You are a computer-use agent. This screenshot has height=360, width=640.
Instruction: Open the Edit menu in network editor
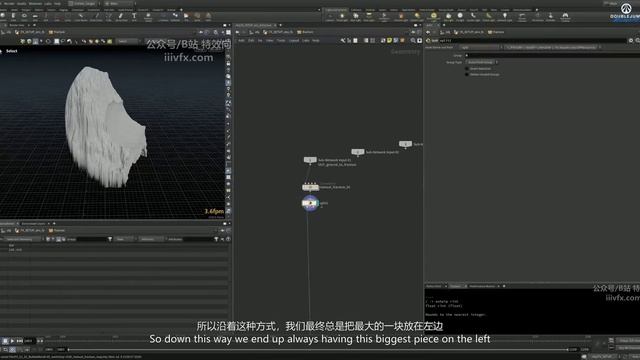[x=251, y=40]
